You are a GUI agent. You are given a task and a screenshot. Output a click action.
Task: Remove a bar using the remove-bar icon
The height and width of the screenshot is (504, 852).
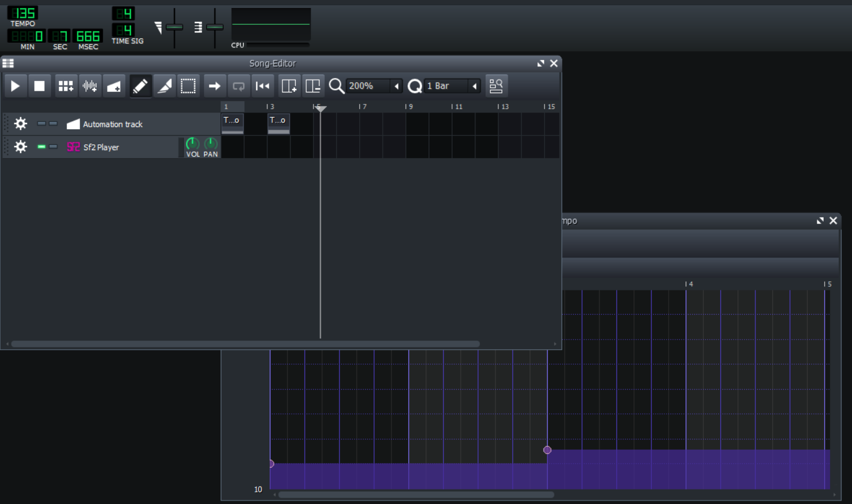(313, 86)
